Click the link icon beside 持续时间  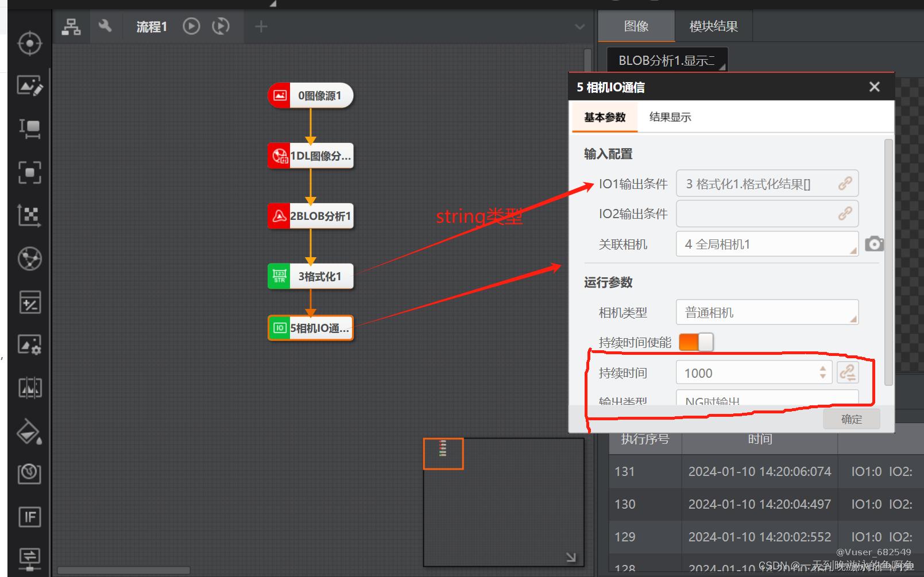(848, 373)
